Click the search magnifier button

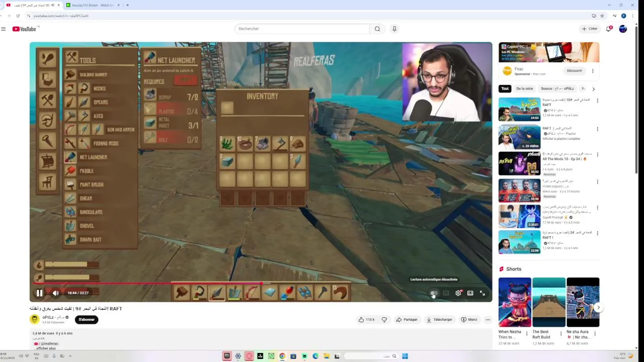pos(377,29)
